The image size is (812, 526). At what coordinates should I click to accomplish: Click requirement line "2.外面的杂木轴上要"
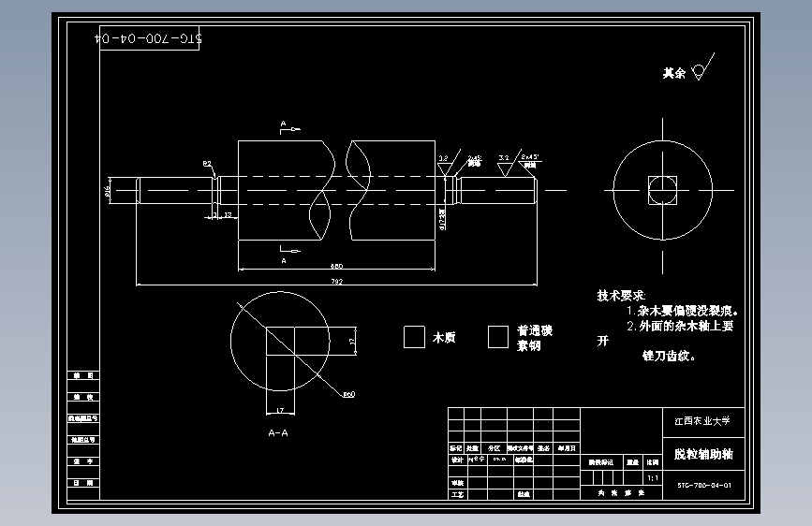click(681, 326)
